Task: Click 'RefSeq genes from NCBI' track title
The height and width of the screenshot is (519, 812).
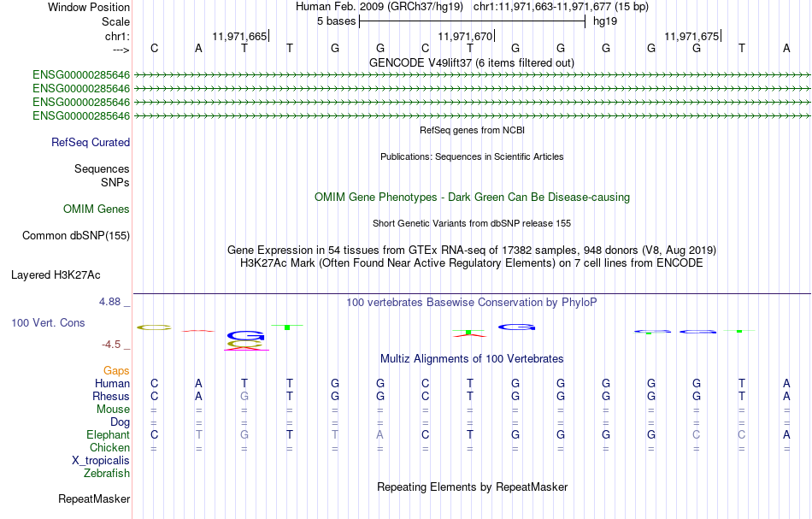Action: tap(472, 130)
